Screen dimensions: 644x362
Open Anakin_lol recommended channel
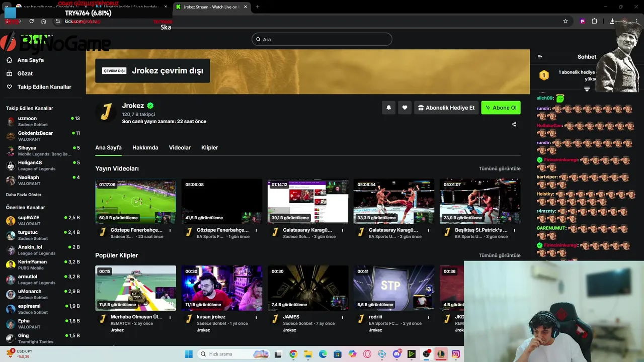coord(43,250)
